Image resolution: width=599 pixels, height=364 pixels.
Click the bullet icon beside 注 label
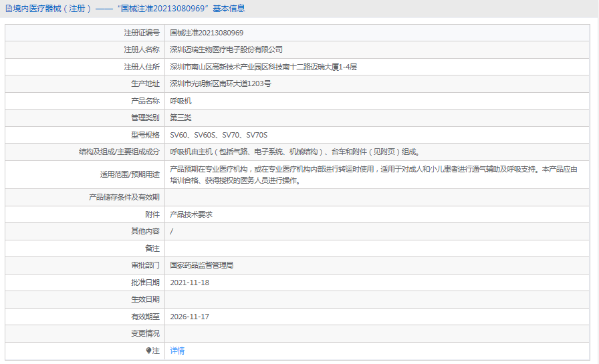point(148,351)
